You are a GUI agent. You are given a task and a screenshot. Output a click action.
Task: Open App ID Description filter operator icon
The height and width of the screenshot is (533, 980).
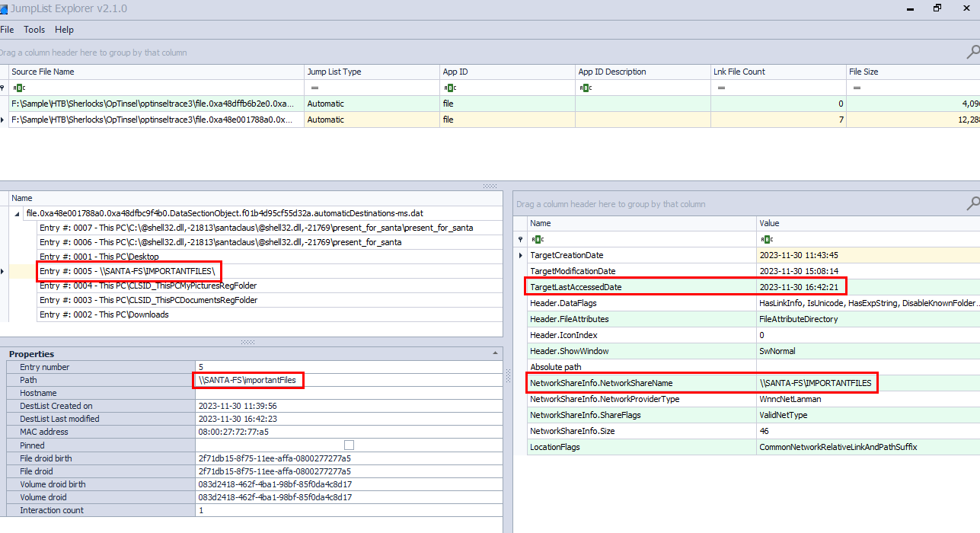point(585,88)
